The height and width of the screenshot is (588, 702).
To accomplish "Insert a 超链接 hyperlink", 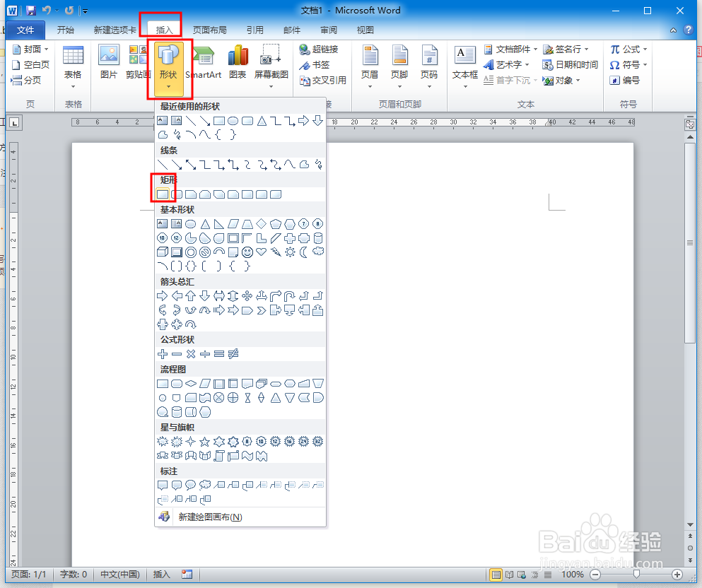I will [319, 49].
